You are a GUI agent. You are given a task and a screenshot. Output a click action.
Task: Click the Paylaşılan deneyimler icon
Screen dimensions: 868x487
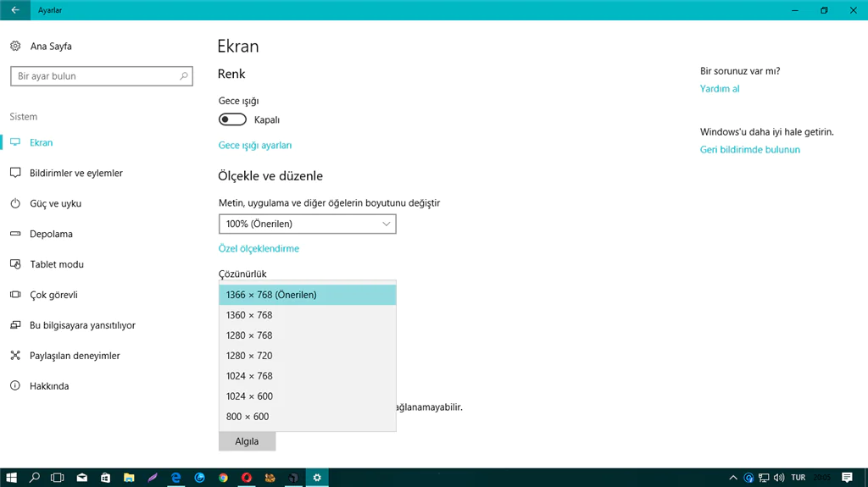[15, 356]
